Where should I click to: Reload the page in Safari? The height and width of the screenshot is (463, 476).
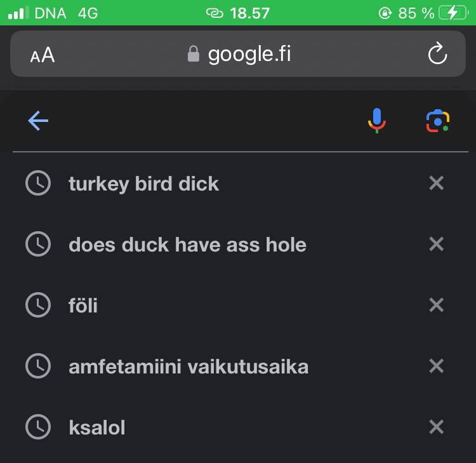tap(437, 55)
